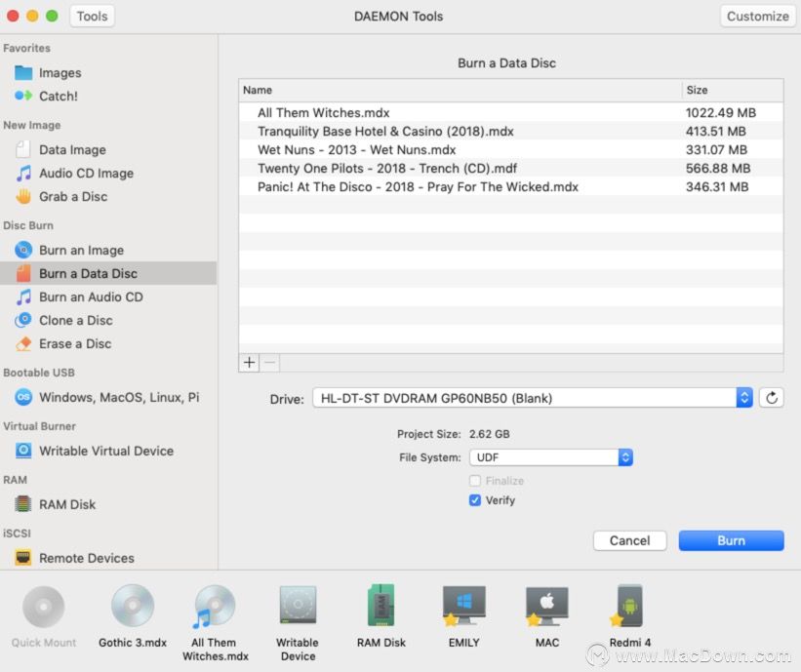Click the Images folder icon in Favorites
Screen dimensions: 801x672
23,72
